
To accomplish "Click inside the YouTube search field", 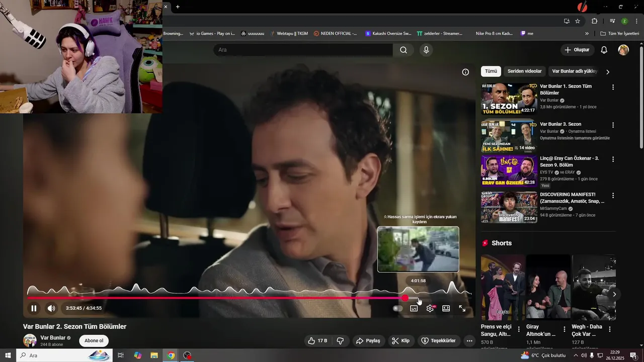I will tap(303, 50).
